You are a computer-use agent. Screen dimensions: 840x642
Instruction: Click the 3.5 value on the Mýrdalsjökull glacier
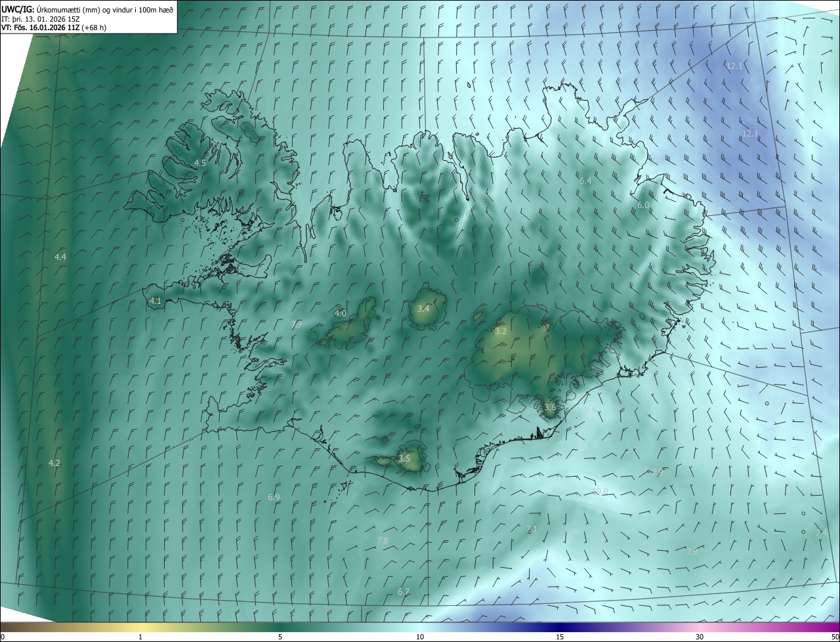(404, 459)
